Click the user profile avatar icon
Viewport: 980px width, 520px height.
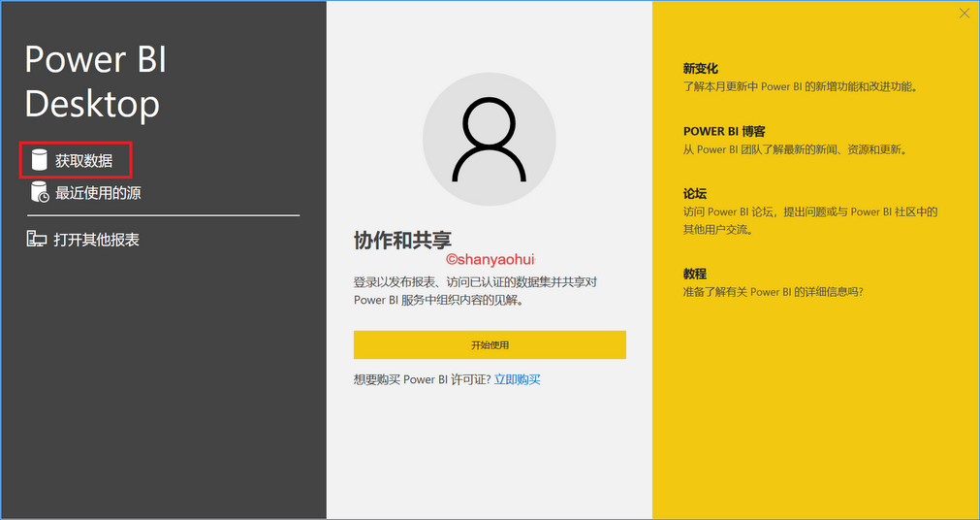(x=490, y=139)
